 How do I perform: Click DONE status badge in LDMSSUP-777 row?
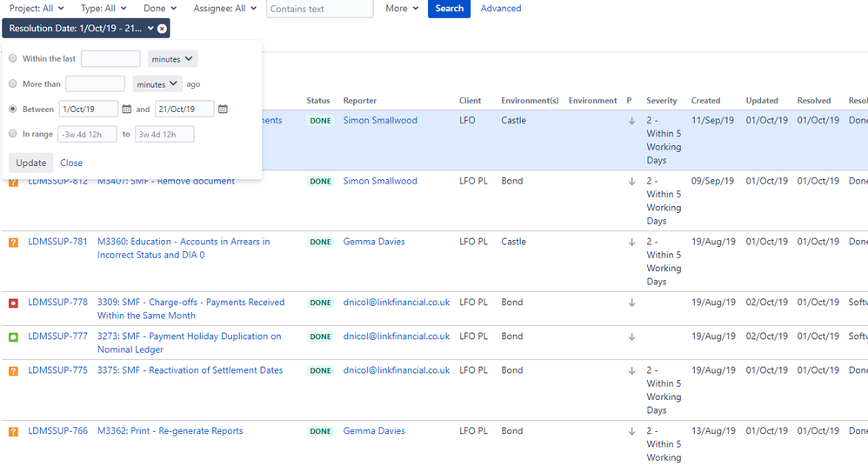321,336
